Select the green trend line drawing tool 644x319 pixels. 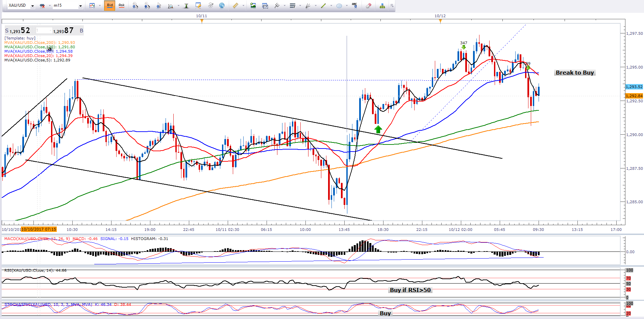tap(323, 5)
